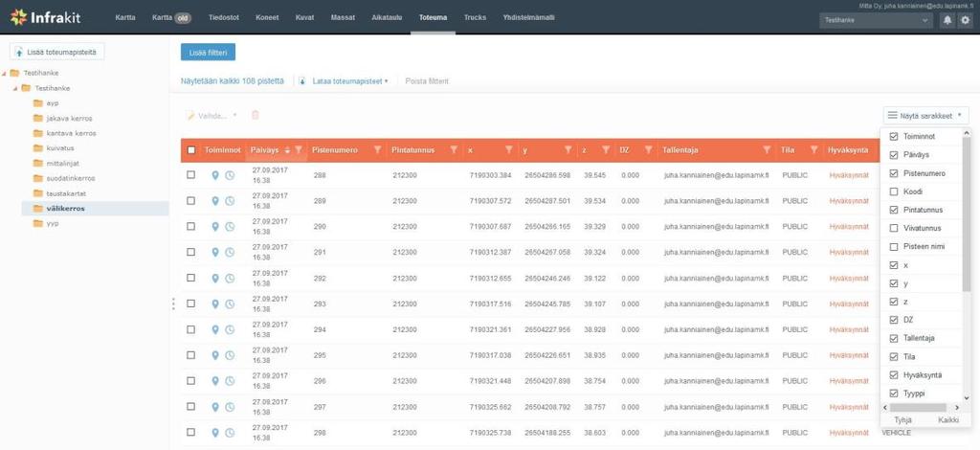
Task: Enable the Viivatunnus column checkbox
Action: pos(894,228)
